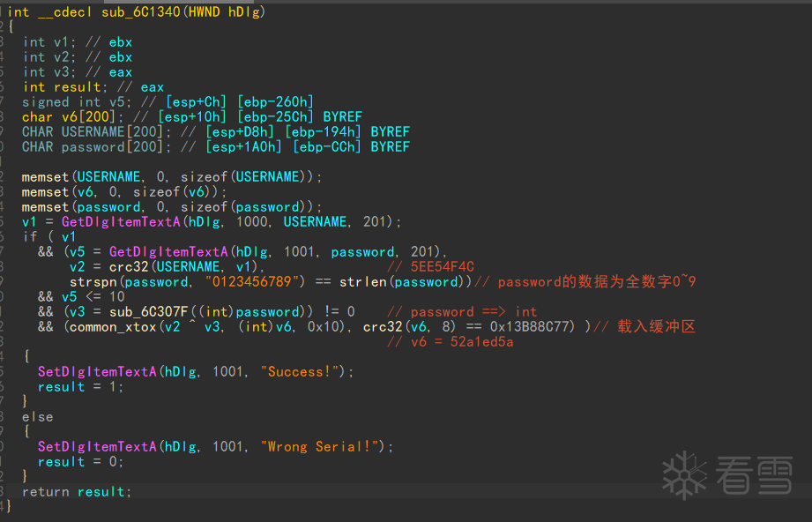Select the [ebp-260h] stack offset comment
Image resolution: width=812 pixels, height=522 pixels.
[x=275, y=102]
